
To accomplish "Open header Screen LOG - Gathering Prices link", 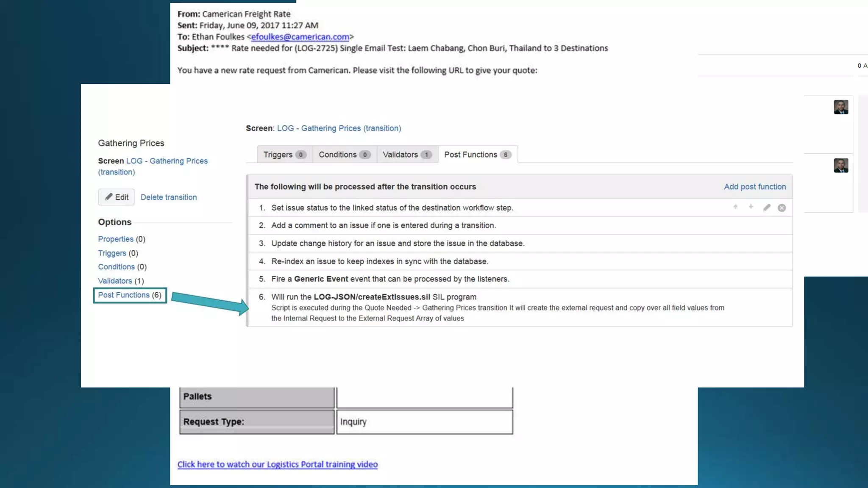I will [339, 128].
